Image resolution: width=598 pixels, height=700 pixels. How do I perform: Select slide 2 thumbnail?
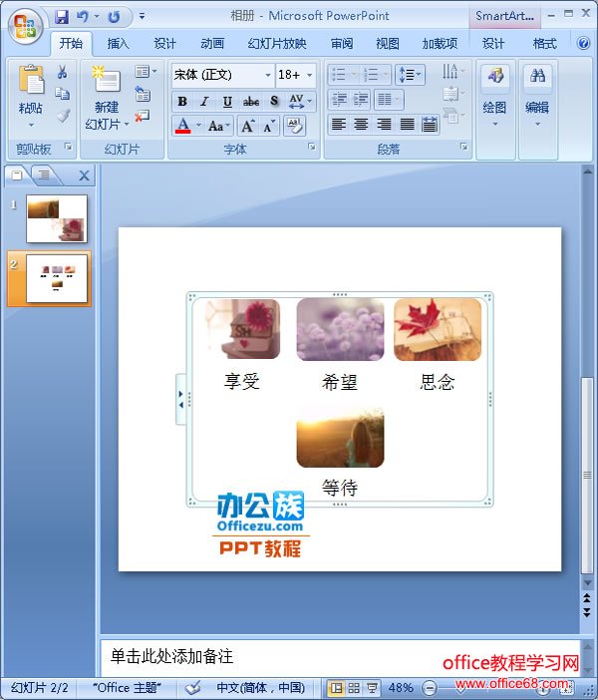pyautogui.click(x=57, y=278)
